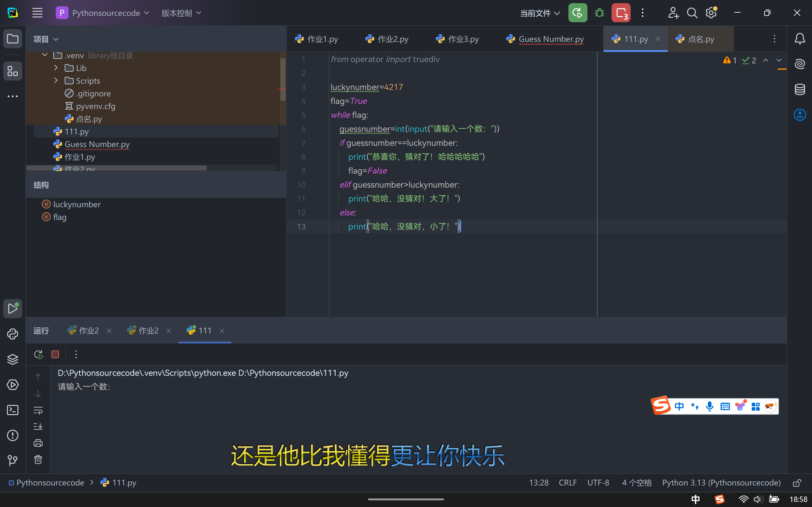Click the UTF-8 encoding selector
This screenshot has width=812, height=507.
click(x=598, y=483)
